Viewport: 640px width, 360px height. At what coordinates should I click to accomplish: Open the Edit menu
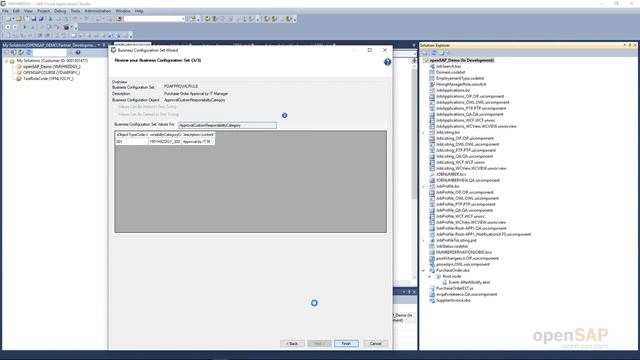pos(16,11)
